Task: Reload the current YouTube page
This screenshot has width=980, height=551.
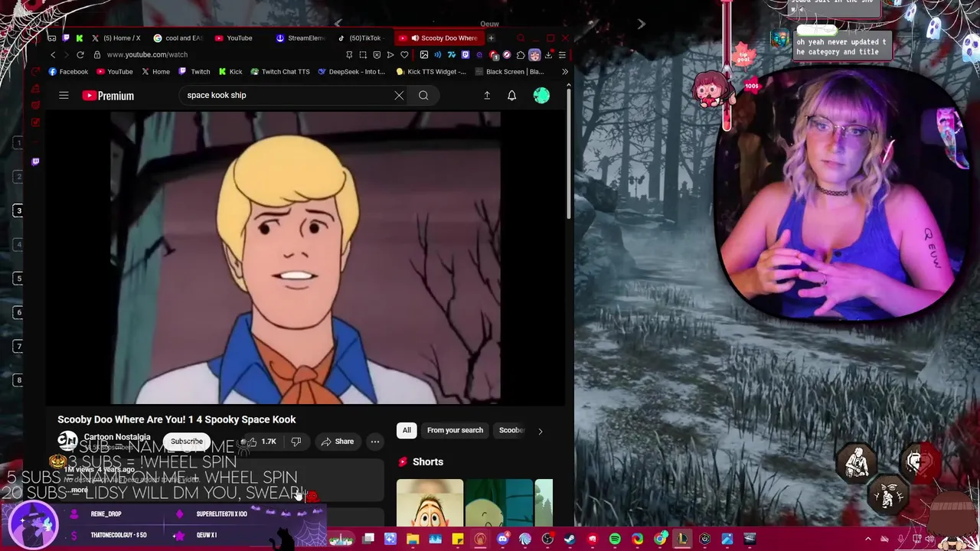Action: coord(80,55)
